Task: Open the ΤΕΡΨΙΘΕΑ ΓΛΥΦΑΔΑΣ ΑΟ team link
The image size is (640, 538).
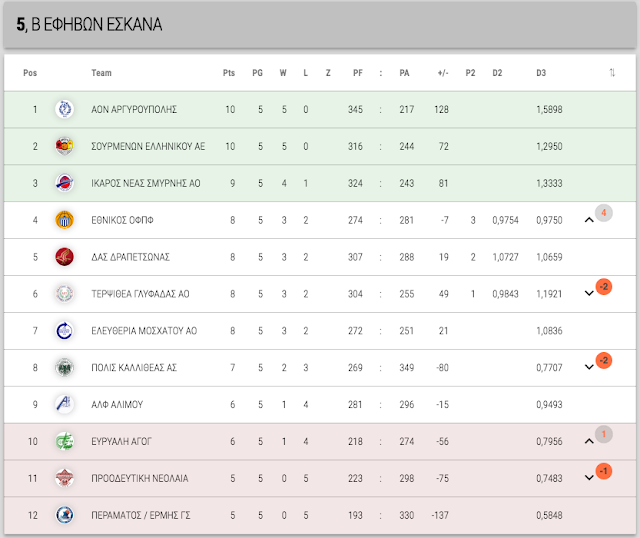Action: tap(140, 294)
